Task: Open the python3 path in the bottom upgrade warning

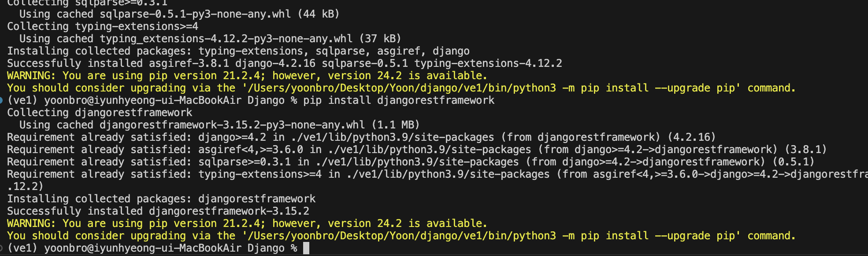Action: click(x=402, y=236)
